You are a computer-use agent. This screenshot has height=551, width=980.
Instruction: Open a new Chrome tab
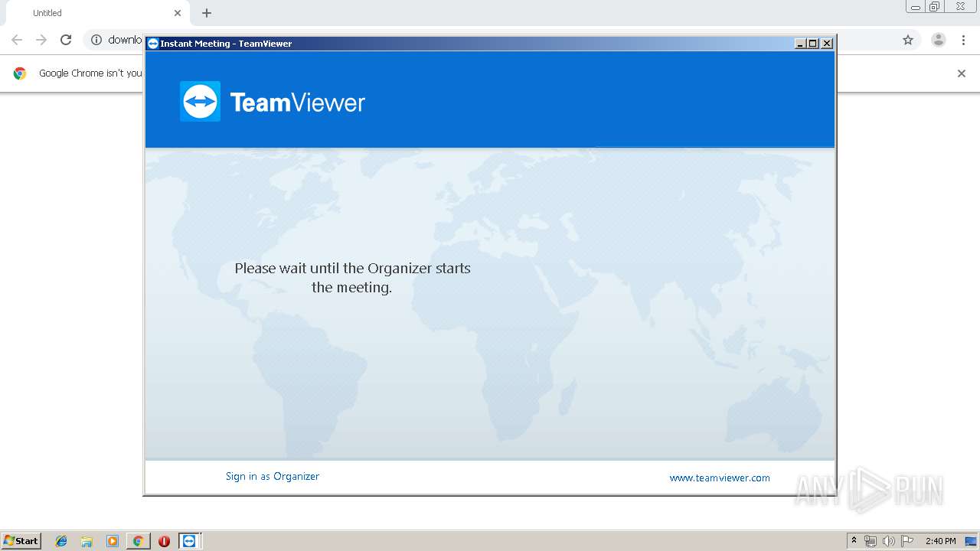point(207,13)
